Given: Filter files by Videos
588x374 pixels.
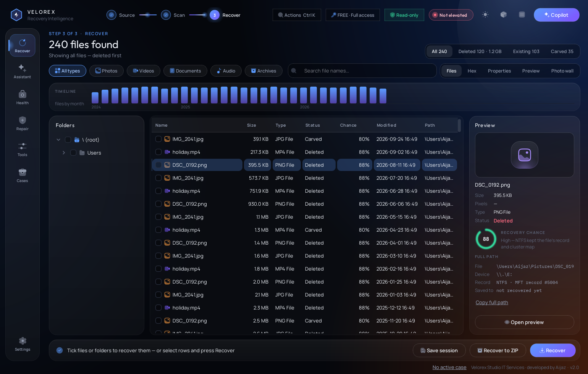Looking at the screenshot, I should tap(144, 71).
